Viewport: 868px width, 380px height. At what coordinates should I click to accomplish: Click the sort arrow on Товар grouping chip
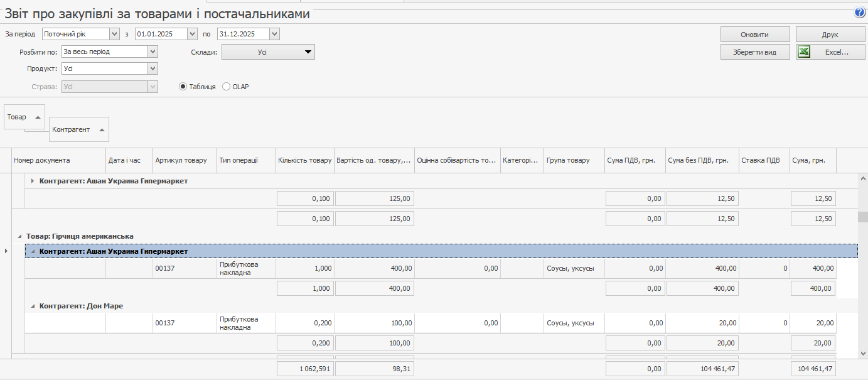click(38, 117)
